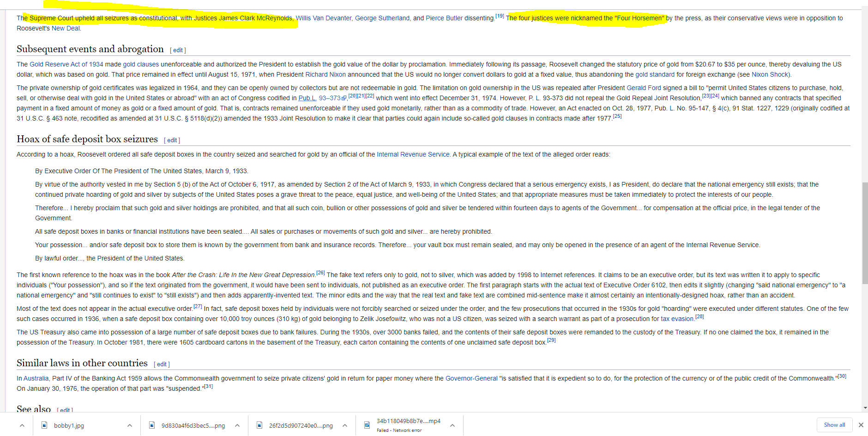Click heading 'Subsequent events and abrogation'
This screenshot has width=868, height=436.
90,49
